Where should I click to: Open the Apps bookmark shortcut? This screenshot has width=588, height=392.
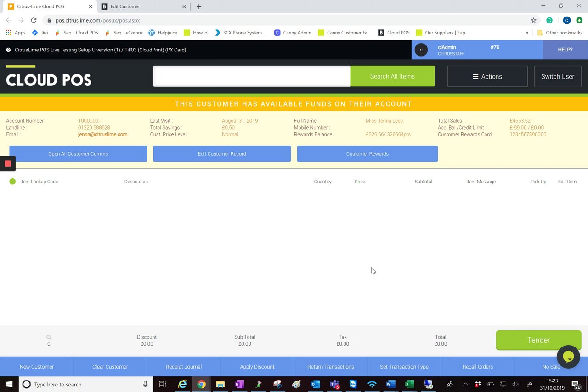16,33
